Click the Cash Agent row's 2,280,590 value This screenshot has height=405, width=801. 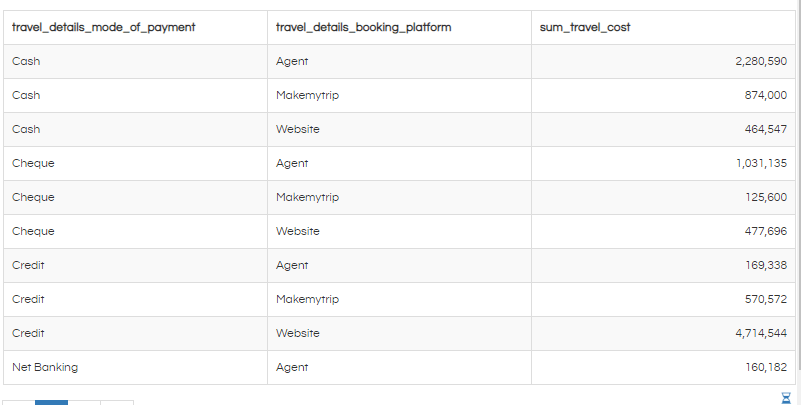(761, 61)
